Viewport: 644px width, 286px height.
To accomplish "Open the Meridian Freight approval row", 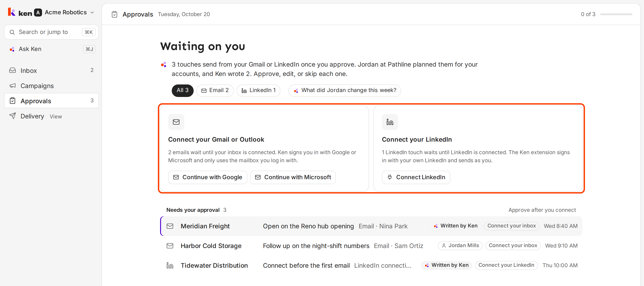I will pyautogui.click(x=371, y=226).
